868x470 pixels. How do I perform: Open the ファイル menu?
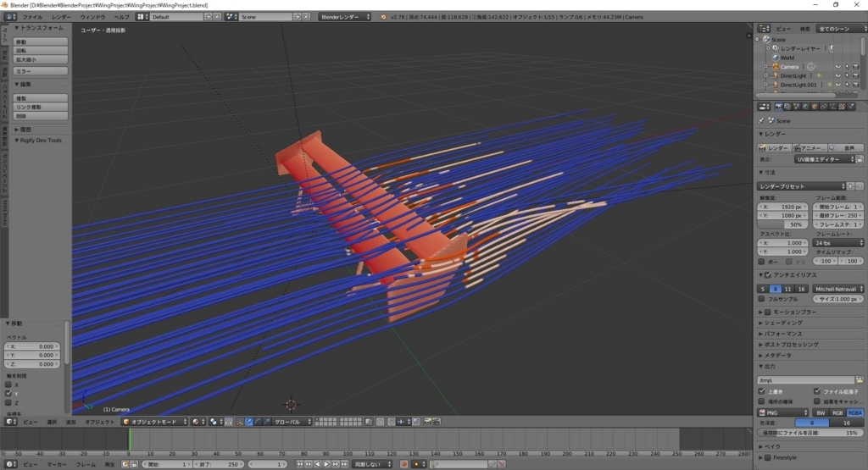32,17
